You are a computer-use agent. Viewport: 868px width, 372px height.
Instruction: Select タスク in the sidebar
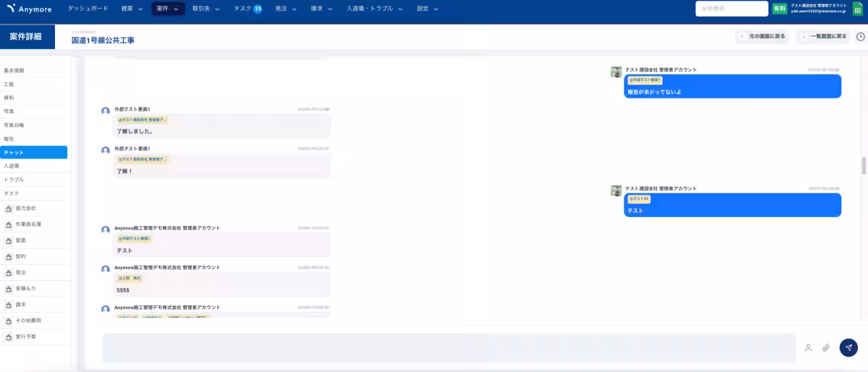coord(34,193)
